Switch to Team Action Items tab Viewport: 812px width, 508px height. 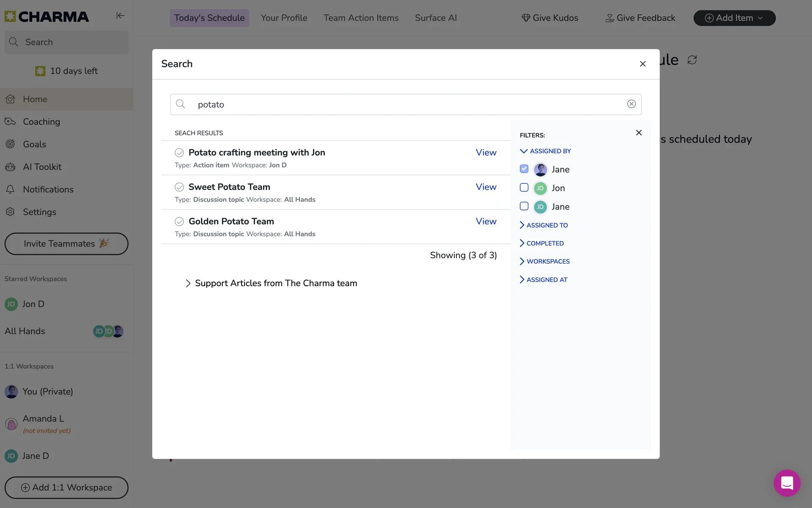361,18
